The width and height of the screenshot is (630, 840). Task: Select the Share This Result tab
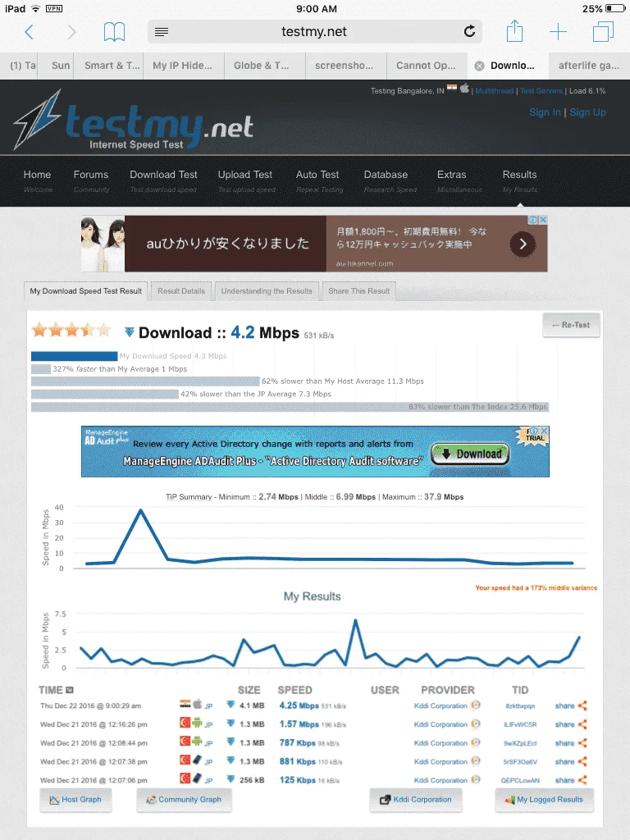pyautogui.click(x=359, y=291)
